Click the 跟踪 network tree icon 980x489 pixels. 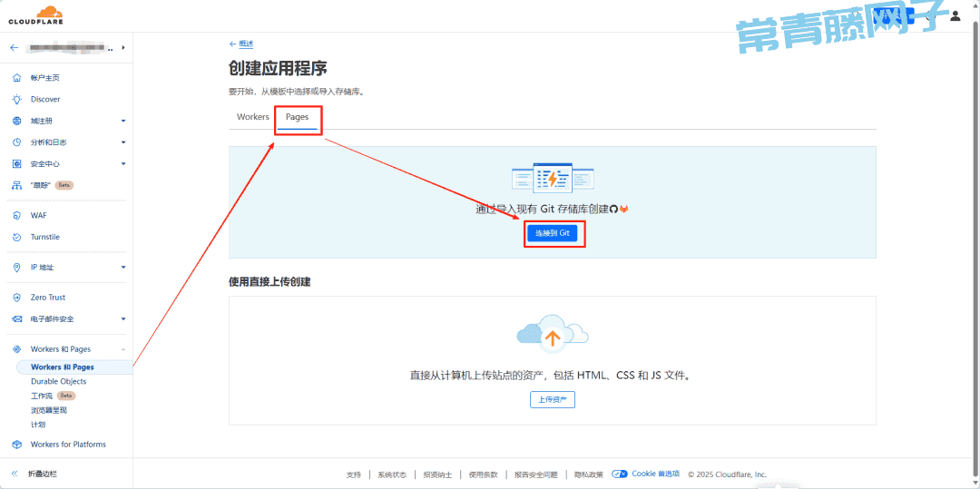[17, 185]
